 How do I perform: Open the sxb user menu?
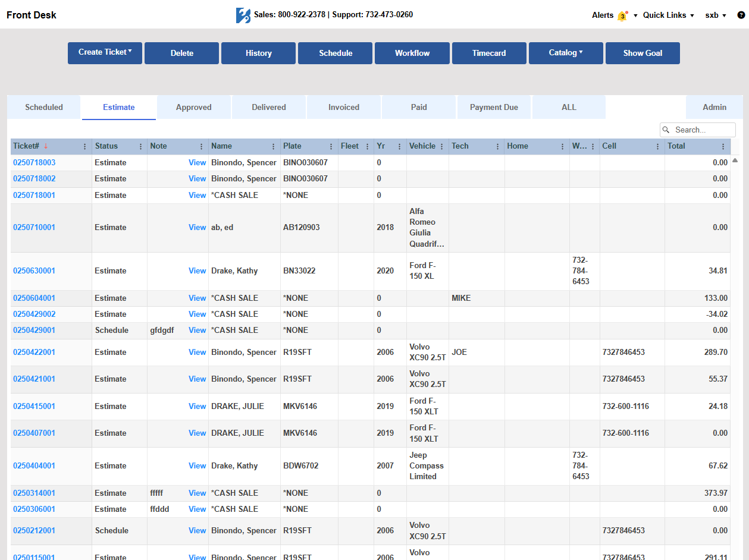[x=715, y=15]
